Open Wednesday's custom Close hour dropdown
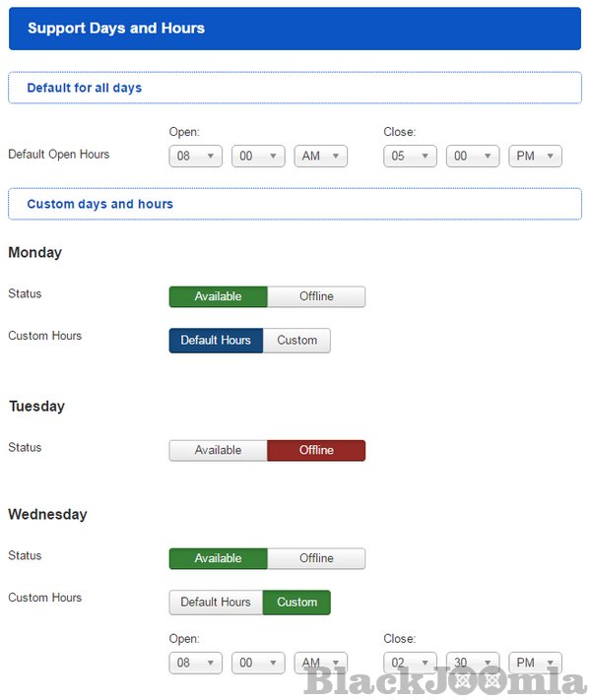This screenshot has height=700, width=591. 410,663
